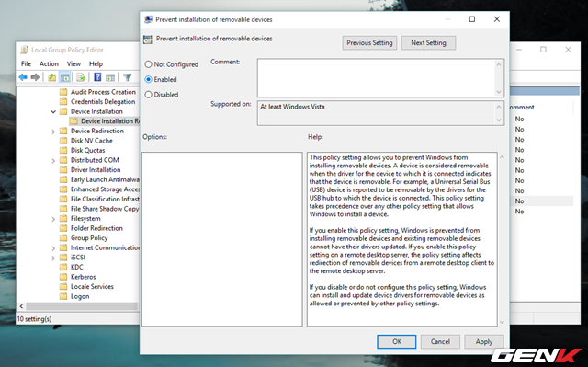
Task: Click the Up One Level folder icon
Action: 51,77
